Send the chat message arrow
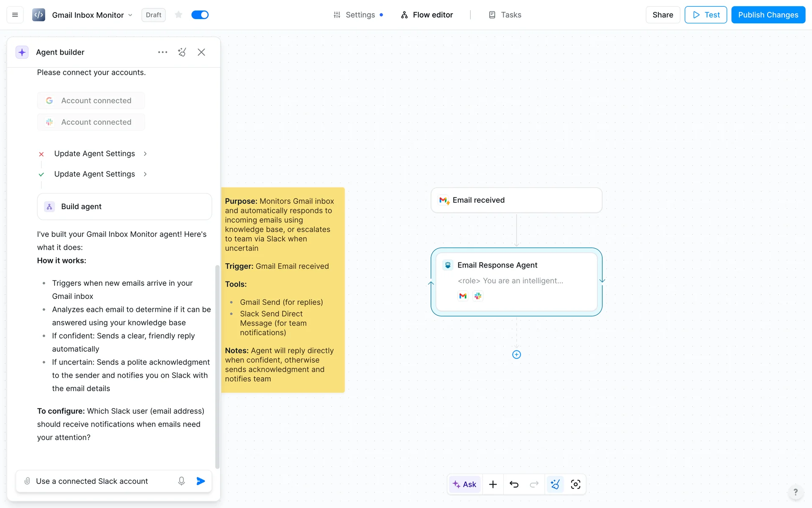 click(x=201, y=481)
